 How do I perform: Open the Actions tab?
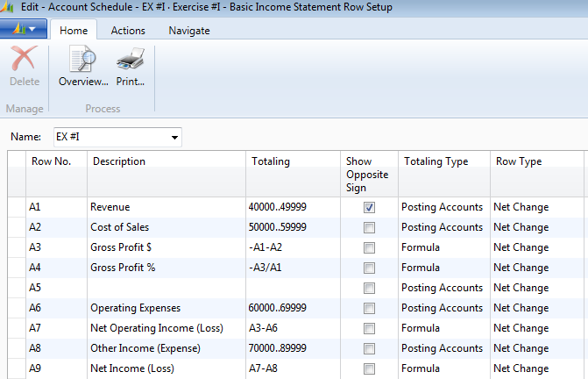[128, 30]
